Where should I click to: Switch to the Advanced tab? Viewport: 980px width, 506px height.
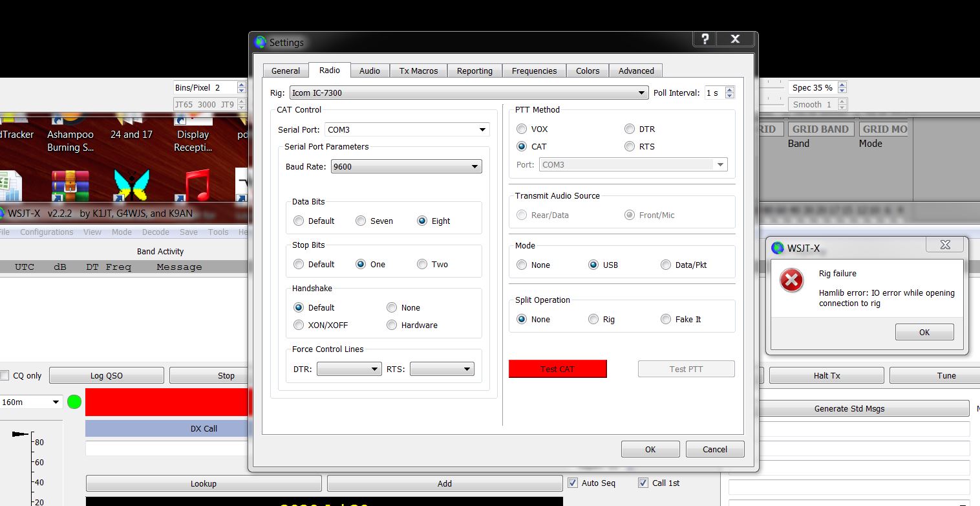click(x=636, y=71)
